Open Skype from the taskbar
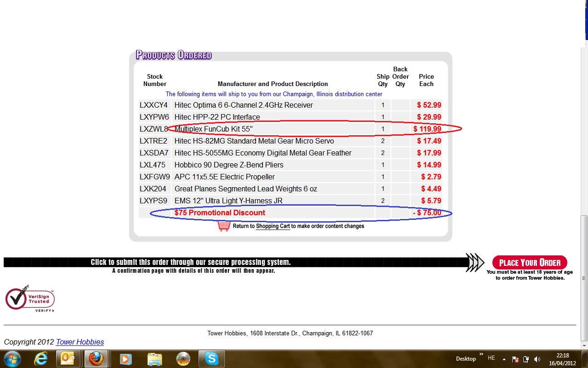 (x=211, y=358)
